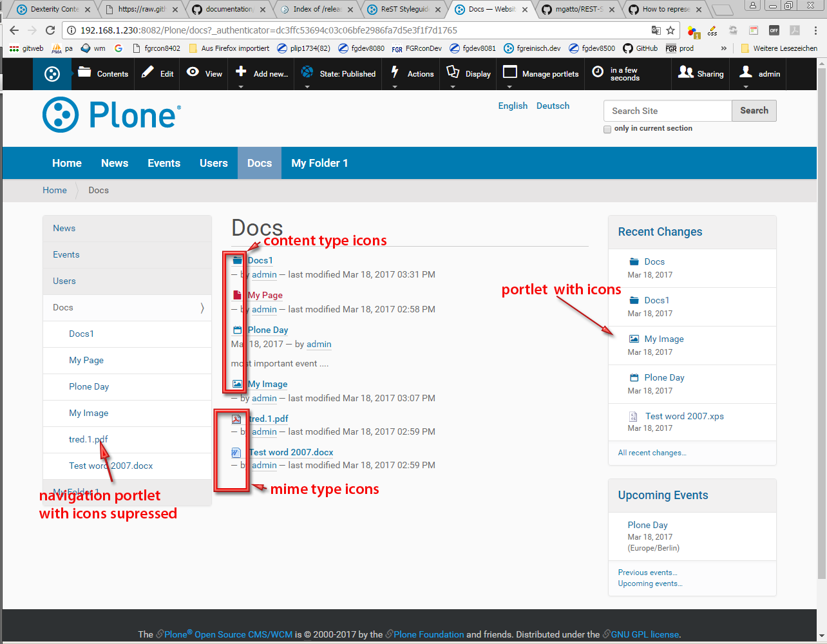Bookmark this page with the star icon
827x644 pixels.
(670, 30)
